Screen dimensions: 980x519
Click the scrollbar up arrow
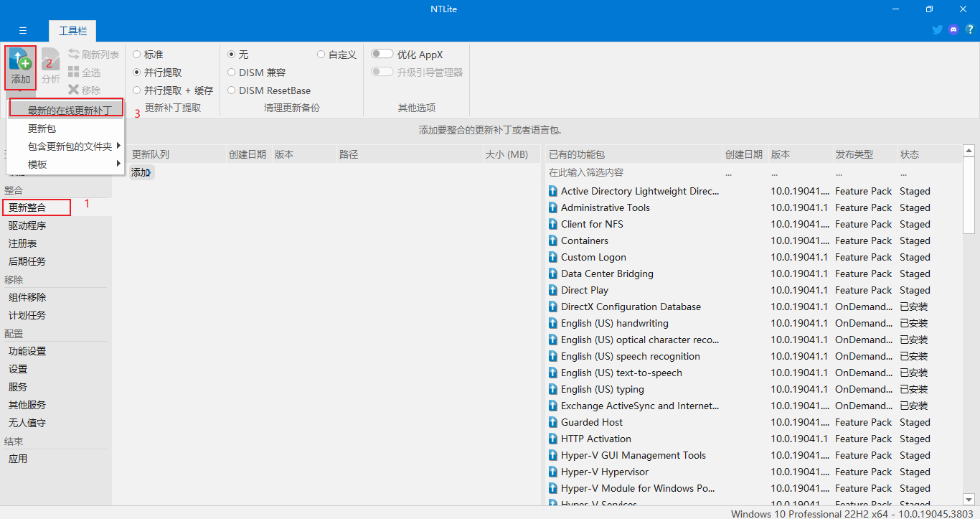pos(969,151)
